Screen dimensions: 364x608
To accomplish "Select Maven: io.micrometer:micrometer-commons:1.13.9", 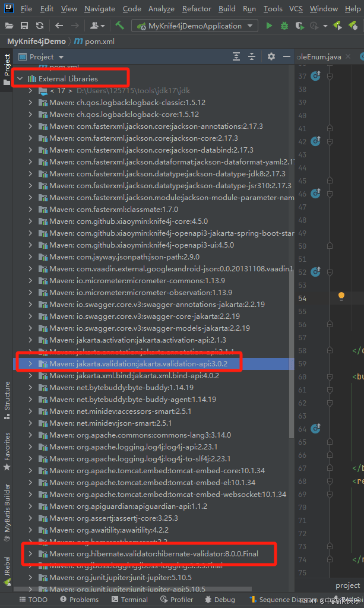I will tap(137, 281).
